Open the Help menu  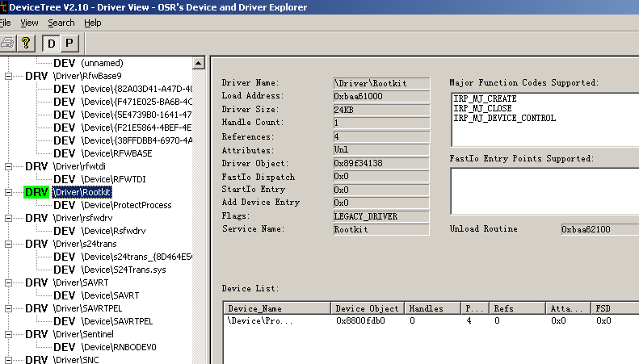coord(93,23)
